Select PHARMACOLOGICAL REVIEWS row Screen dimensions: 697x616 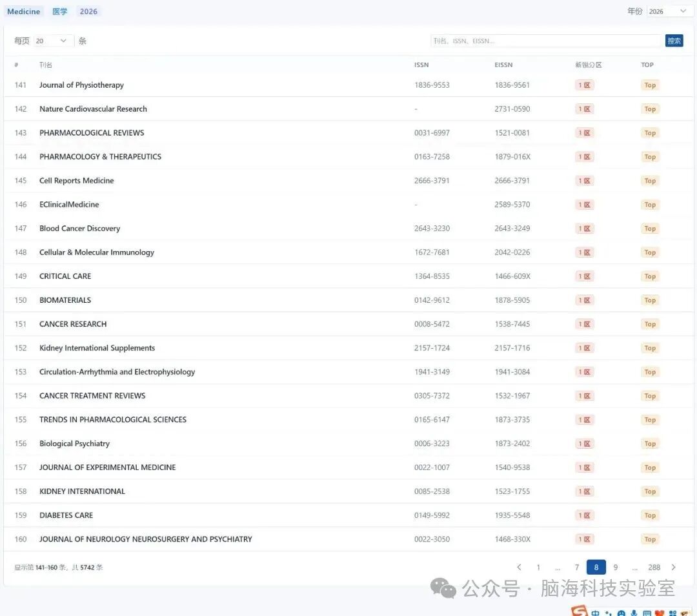348,133
